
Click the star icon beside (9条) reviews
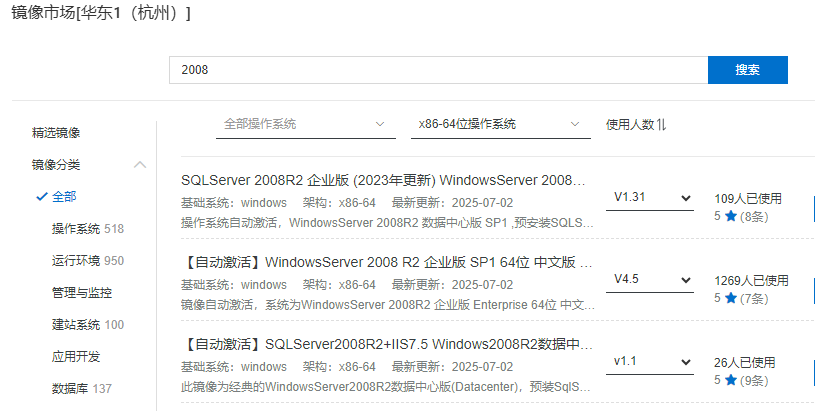coord(731,380)
